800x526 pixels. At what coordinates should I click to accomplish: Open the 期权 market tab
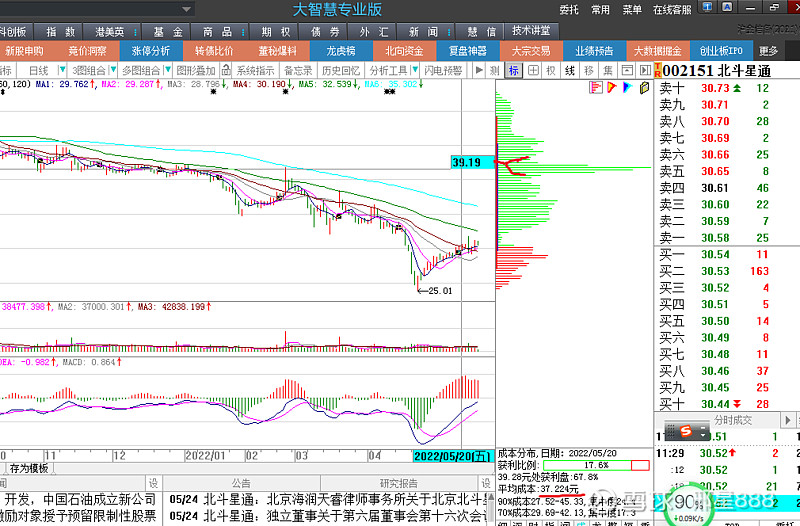(x=276, y=32)
